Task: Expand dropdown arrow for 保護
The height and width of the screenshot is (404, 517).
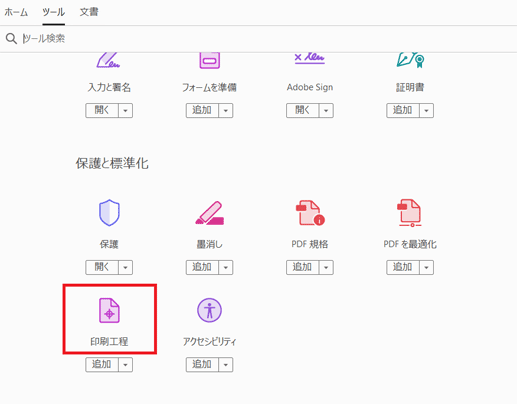Action: 126,267
